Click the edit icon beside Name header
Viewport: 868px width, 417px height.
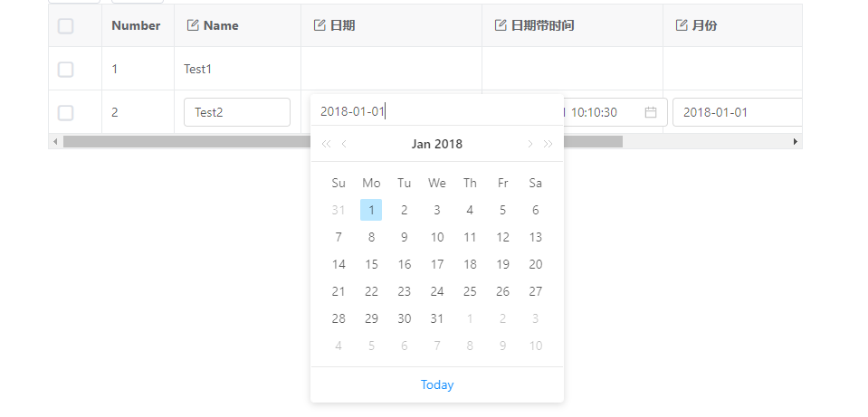pos(192,25)
